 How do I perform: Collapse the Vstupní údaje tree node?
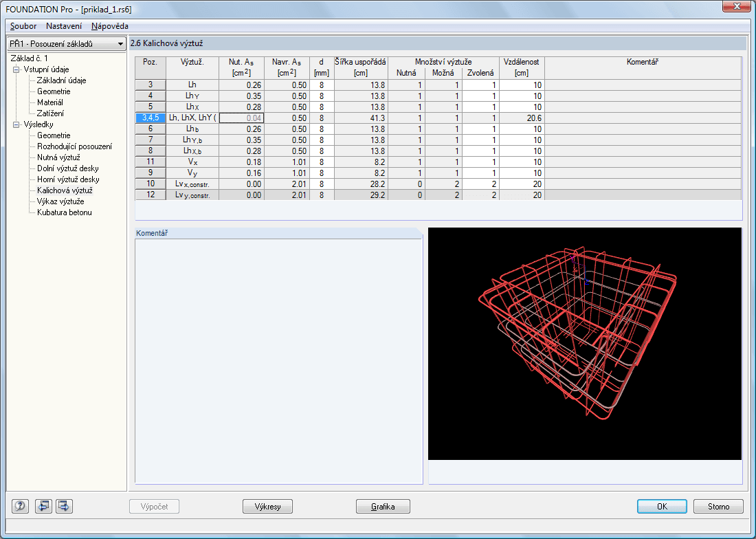(x=16, y=69)
